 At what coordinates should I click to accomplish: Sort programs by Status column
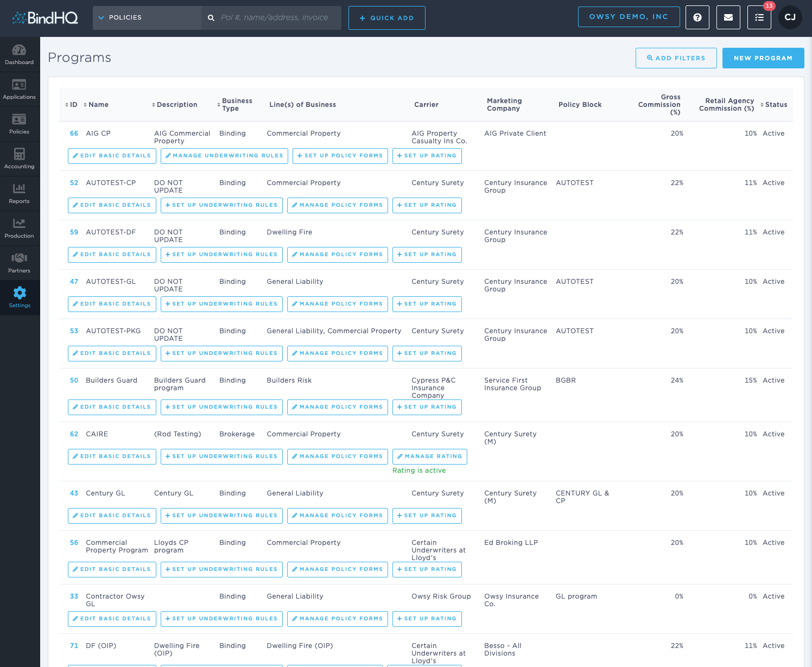tap(773, 105)
